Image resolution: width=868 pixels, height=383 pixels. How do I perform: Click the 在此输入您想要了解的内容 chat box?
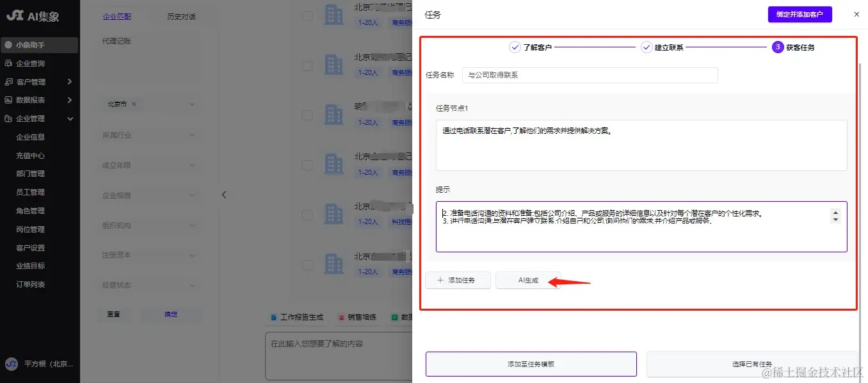pyautogui.click(x=339, y=356)
